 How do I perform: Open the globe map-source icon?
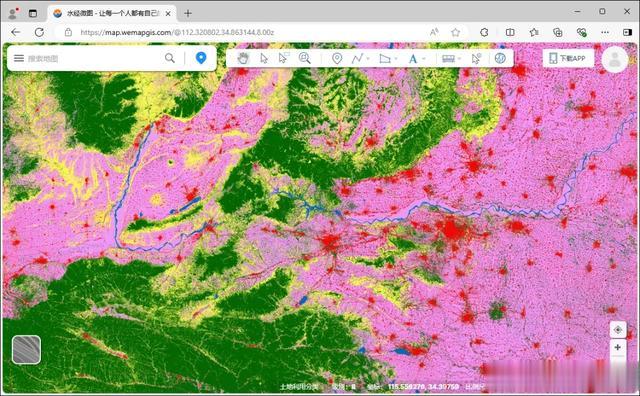pos(500,58)
